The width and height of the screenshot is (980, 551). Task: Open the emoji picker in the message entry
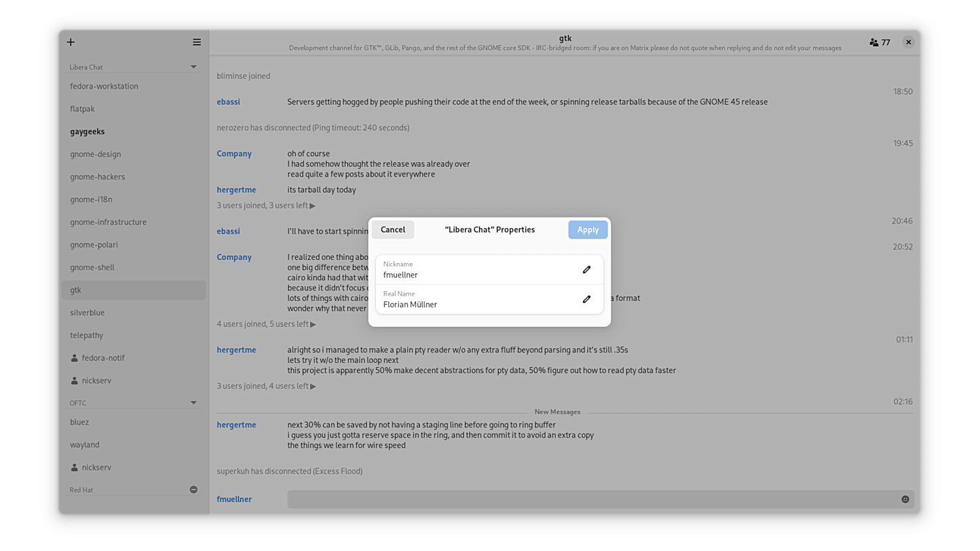905,500
